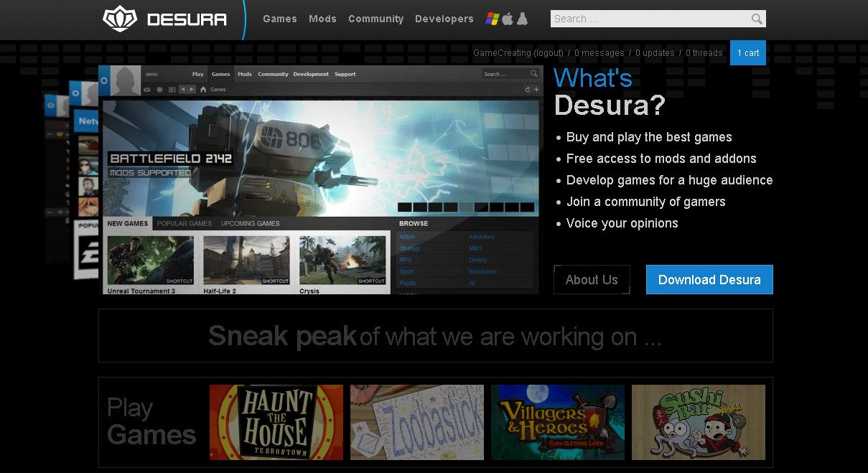
Task: Click the envelope mail icon in the client preview
Action: tap(147, 90)
